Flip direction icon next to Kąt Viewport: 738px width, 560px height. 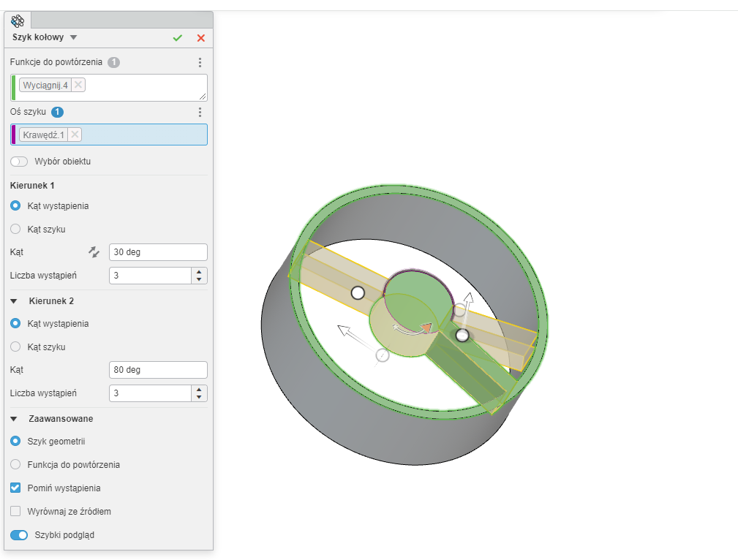point(94,252)
